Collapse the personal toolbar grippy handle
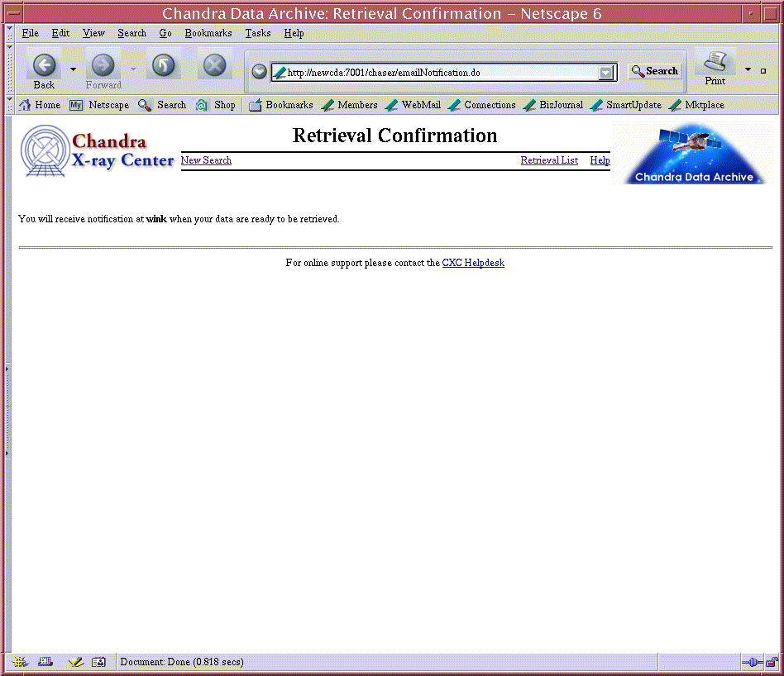Screen dimensions: 784x676 tap(9, 105)
